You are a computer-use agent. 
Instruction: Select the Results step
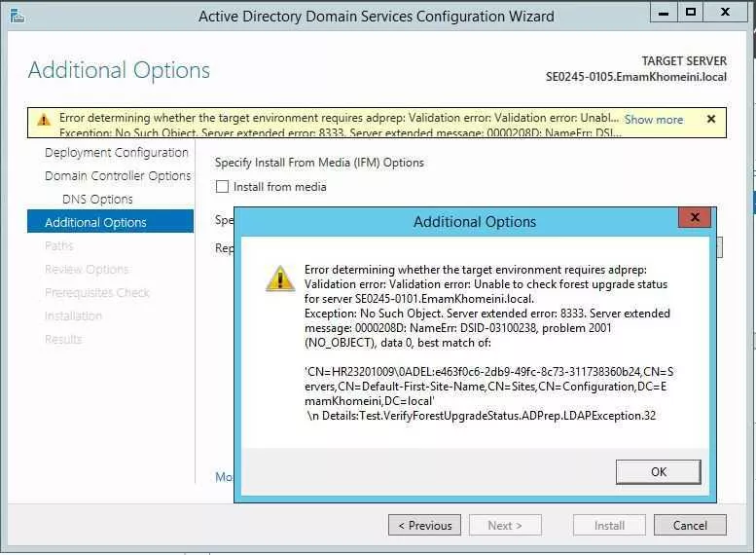pos(63,339)
